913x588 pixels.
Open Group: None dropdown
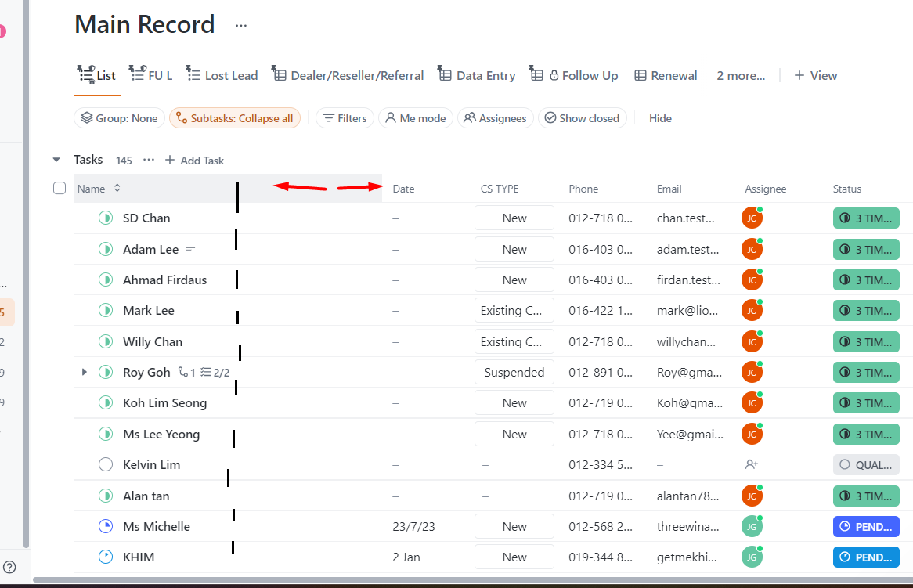(x=120, y=118)
